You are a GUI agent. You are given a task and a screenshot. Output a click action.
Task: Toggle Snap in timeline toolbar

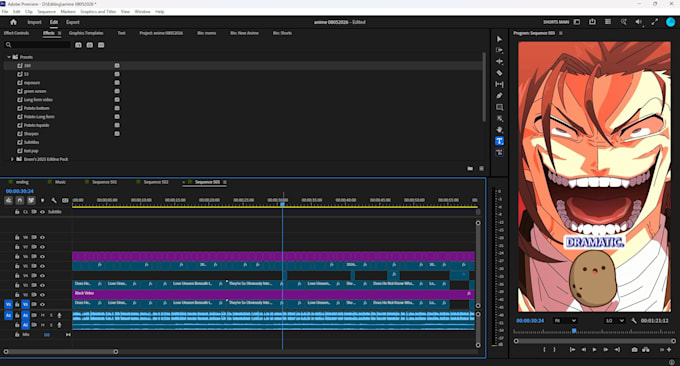coord(20,200)
